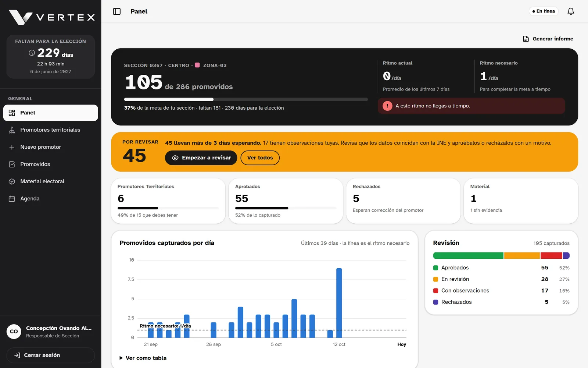
Task: Click the red alert exclamation icon
Action: coord(387,106)
